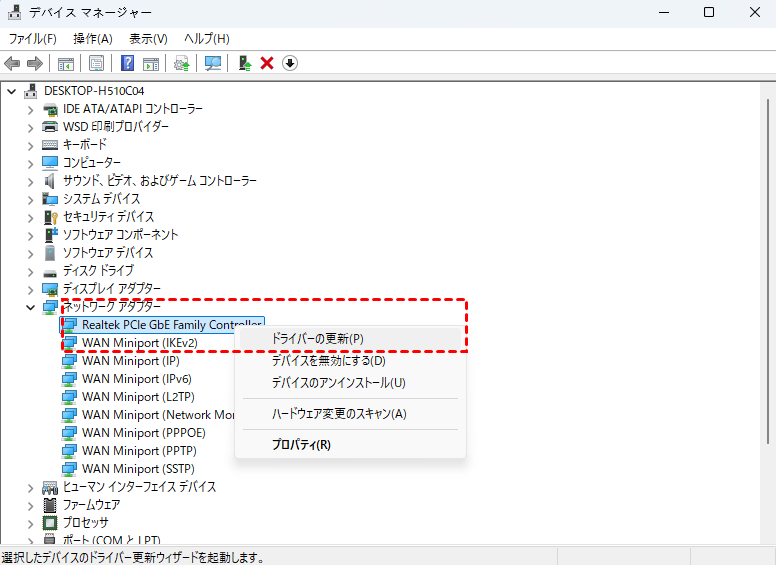Open the 操作(A) menu
The width and height of the screenshot is (776, 565).
click(x=93, y=38)
